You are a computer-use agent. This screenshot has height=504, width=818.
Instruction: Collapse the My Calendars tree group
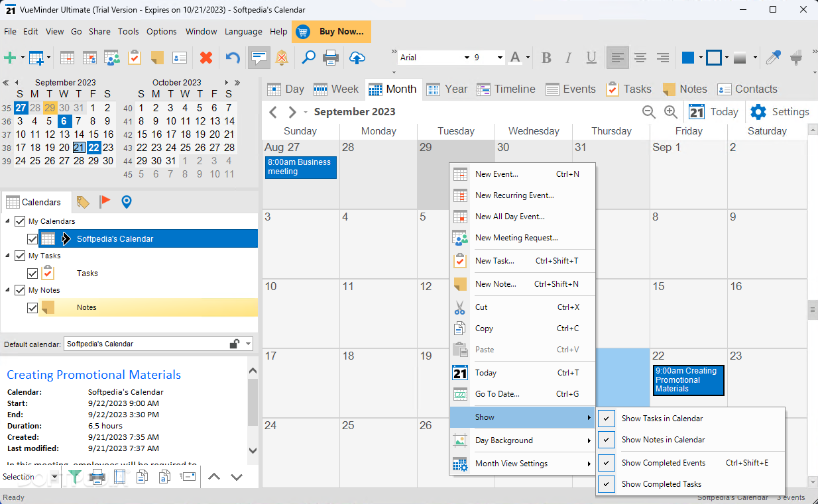(x=7, y=221)
